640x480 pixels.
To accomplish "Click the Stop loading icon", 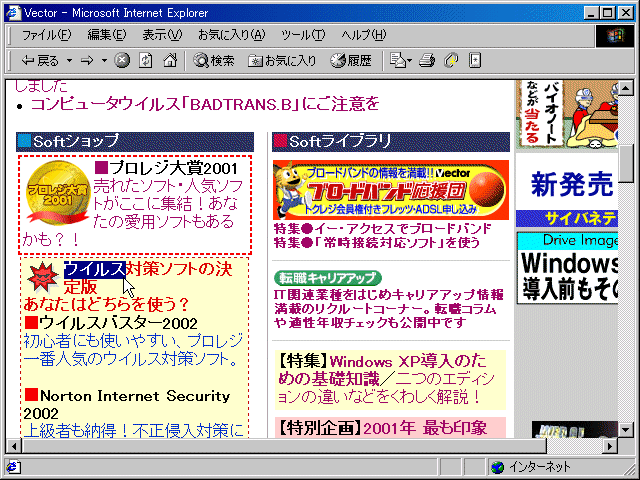I will [122, 61].
